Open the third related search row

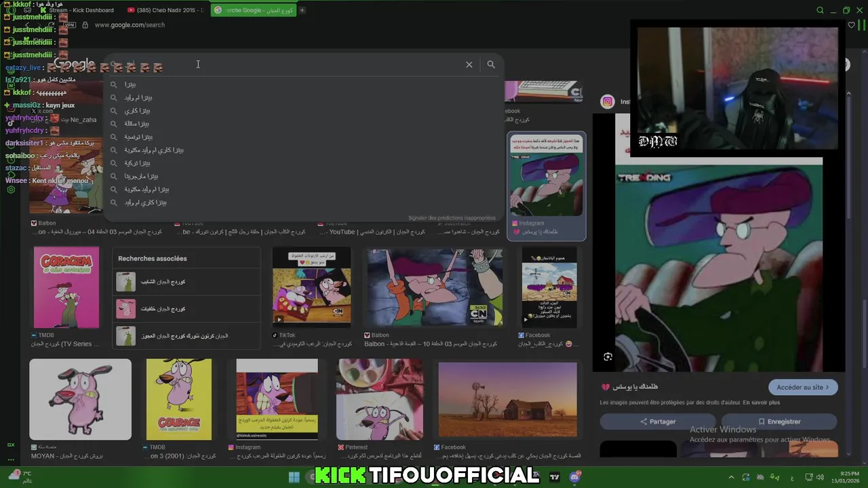(186, 336)
